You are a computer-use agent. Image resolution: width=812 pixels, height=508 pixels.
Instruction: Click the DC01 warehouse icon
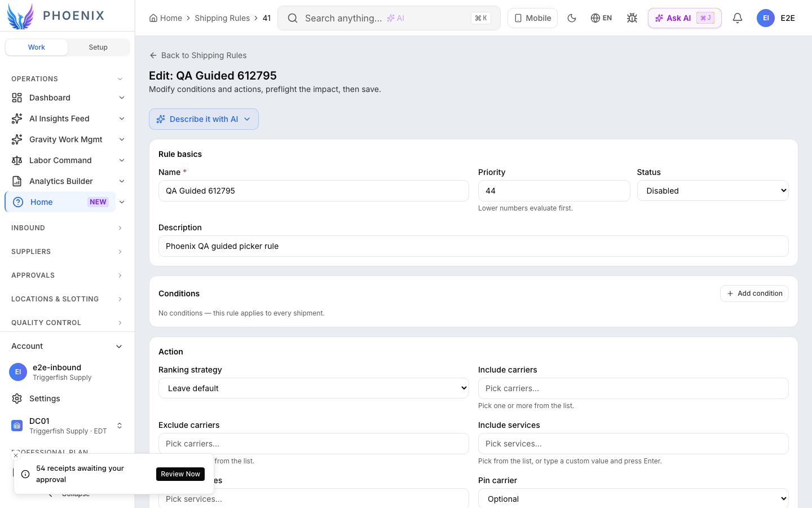17,426
